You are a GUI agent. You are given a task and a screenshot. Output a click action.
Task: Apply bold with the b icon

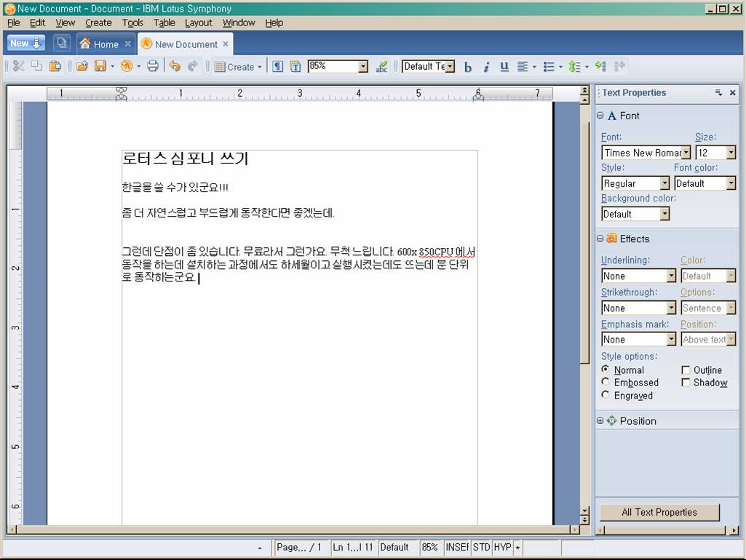click(468, 67)
